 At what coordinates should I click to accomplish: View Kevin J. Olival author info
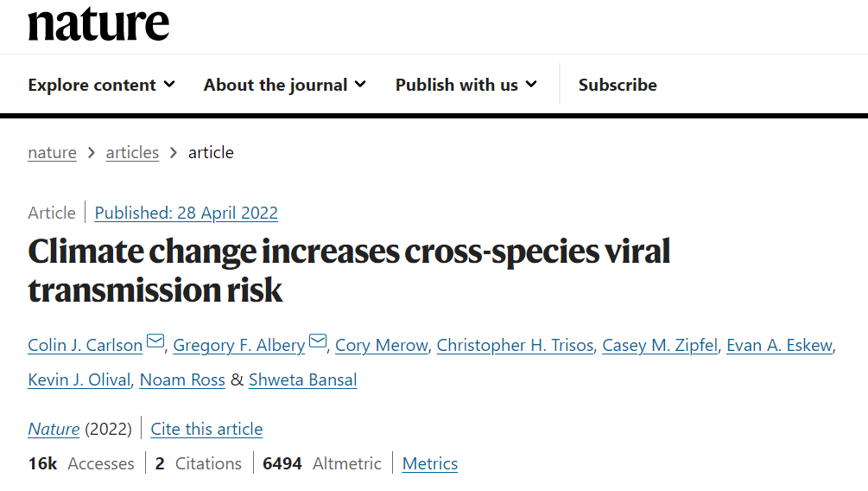point(79,380)
